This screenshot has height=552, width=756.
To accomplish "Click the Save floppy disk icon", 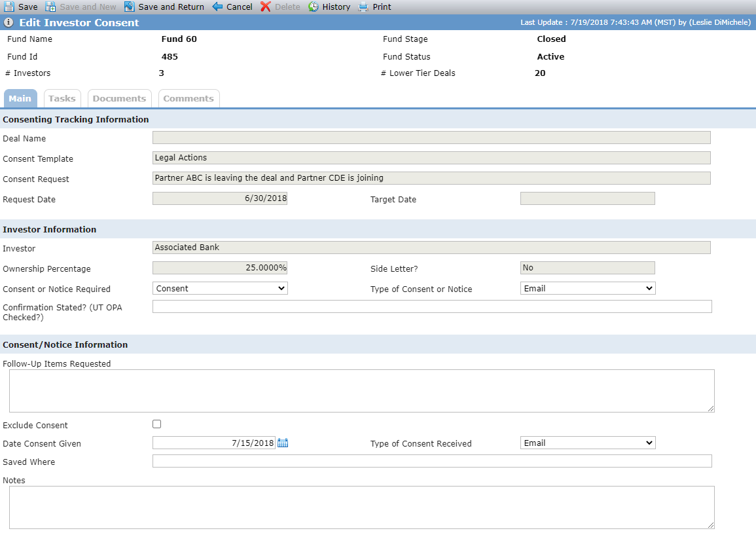I will click(x=9, y=7).
